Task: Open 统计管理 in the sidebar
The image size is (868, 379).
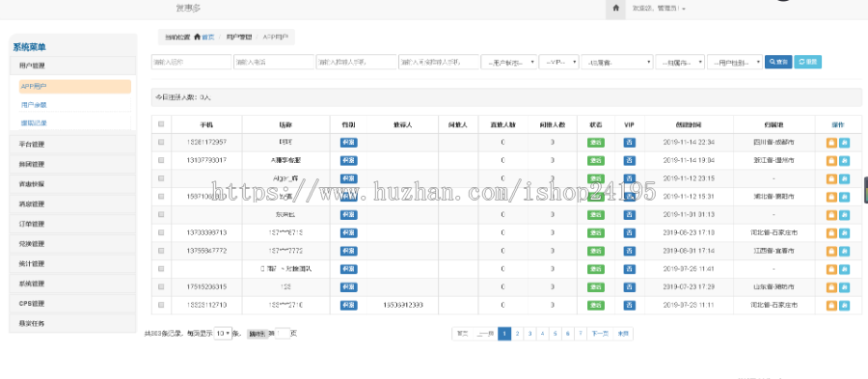Action: [73, 264]
